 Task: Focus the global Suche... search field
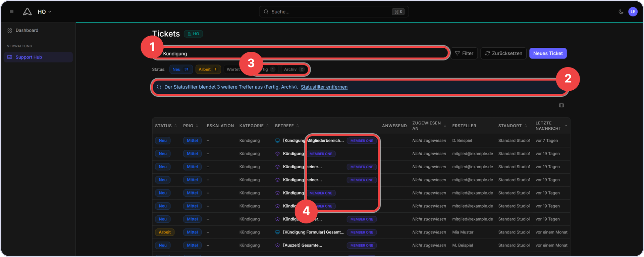tap(334, 12)
